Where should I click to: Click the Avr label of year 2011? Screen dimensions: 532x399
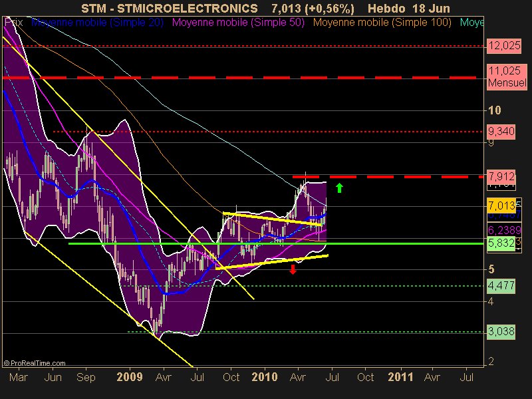point(432,377)
